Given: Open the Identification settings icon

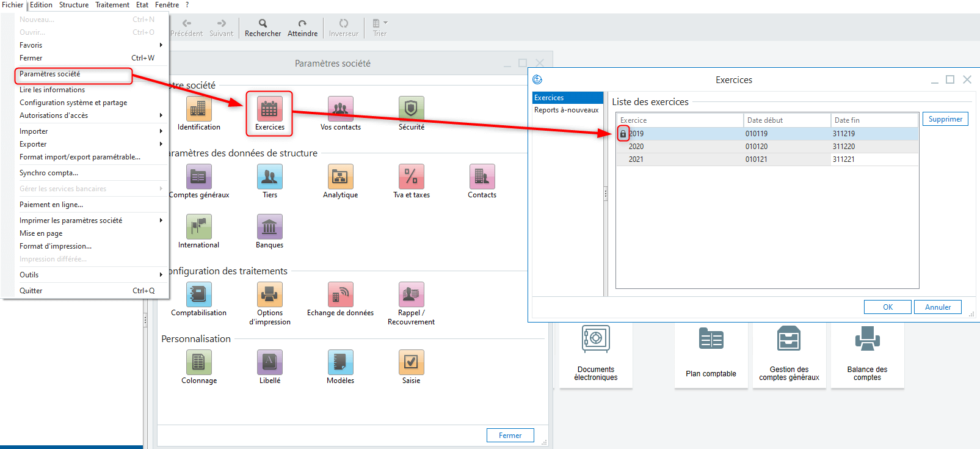Looking at the screenshot, I should 198,109.
